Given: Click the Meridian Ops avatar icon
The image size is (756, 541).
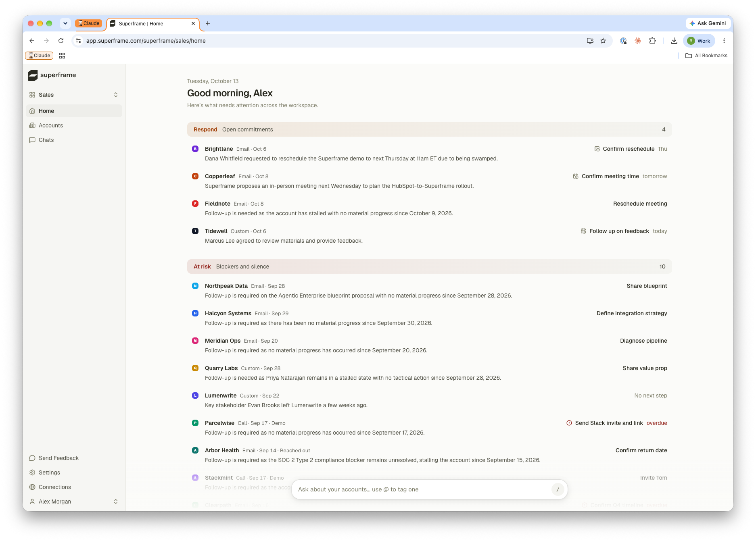Looking at the screenshot, I should [x=195, y=341].
